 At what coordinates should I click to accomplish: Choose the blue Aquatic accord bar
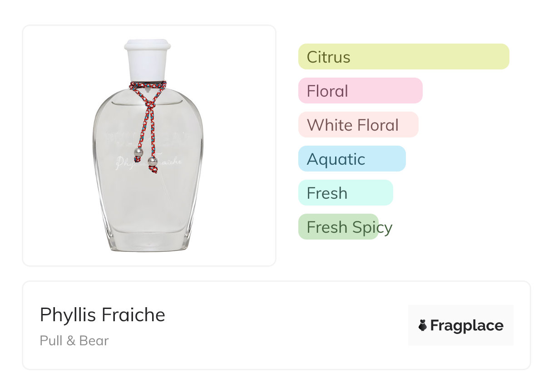(x=351, y=159)
